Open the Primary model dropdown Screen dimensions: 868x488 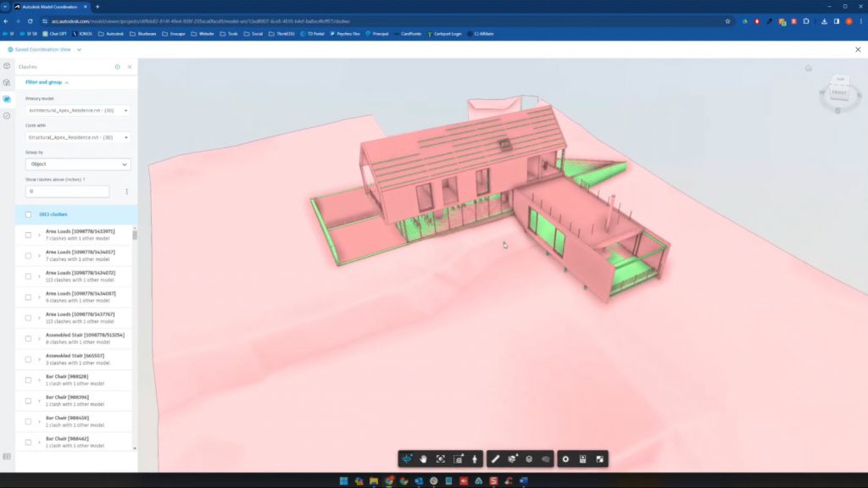(78, 109)
